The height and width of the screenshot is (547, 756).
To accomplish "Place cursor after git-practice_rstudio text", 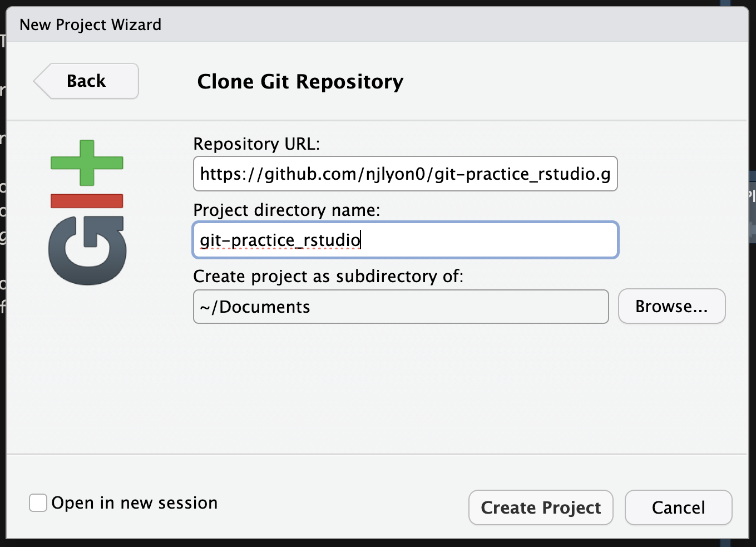I will [x=362, y=240].
